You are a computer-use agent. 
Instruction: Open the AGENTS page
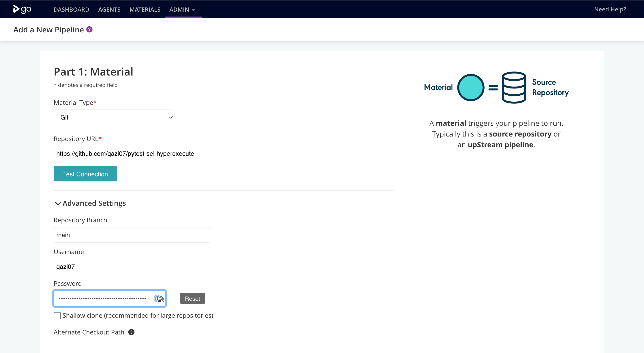pyautogui.click(x=109, y=9)
